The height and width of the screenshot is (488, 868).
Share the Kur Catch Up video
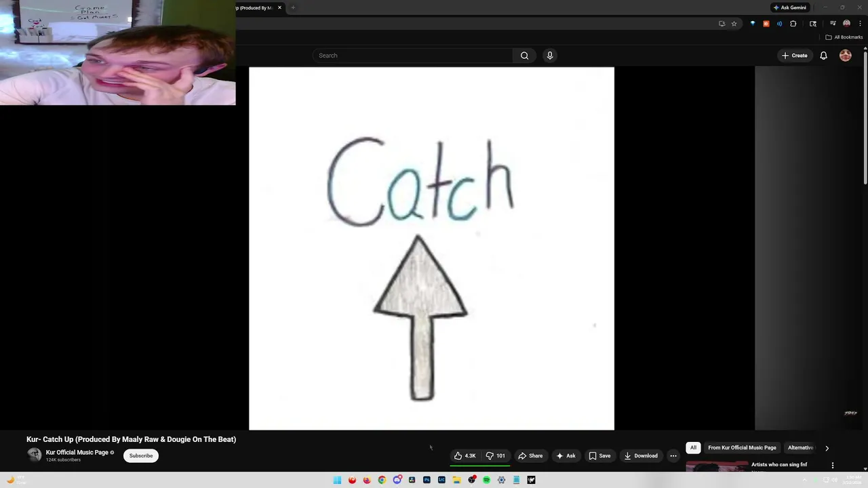(530, 455)
